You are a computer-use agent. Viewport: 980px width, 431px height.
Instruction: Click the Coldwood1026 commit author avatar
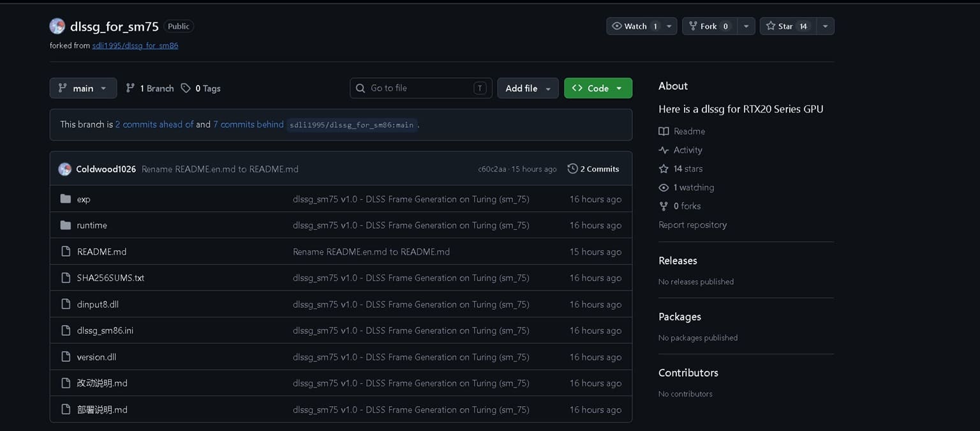click(x=64, y=169)
